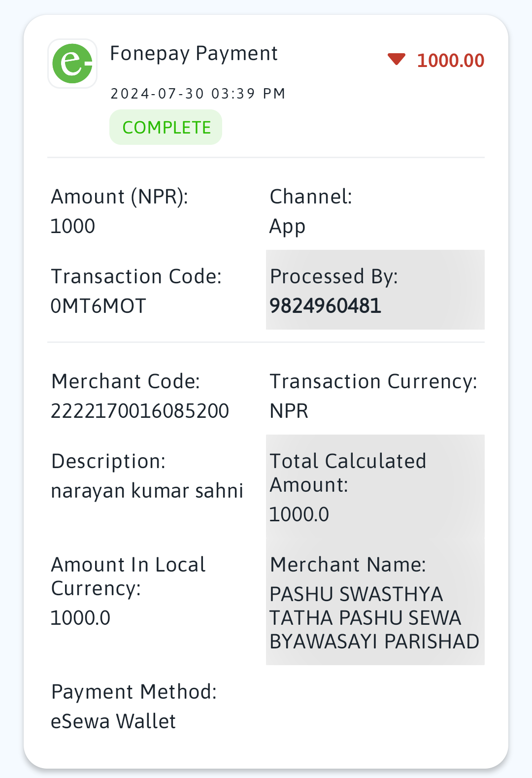Select the eSewa Wallet payment method value
The height and width of the screenshot is (778, 532).
[x=113, y=721]
